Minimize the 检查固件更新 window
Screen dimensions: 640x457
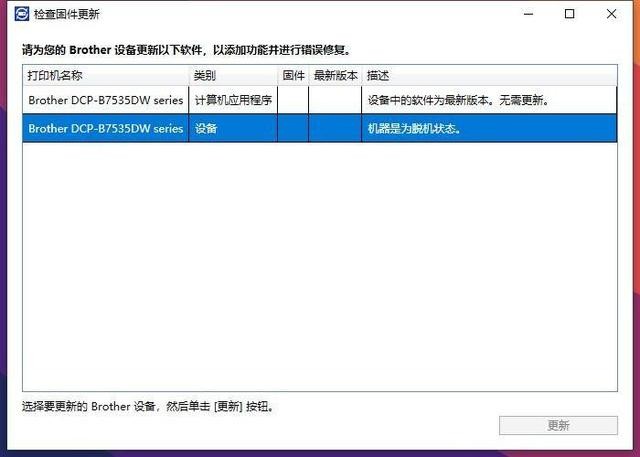pos(529,14)
